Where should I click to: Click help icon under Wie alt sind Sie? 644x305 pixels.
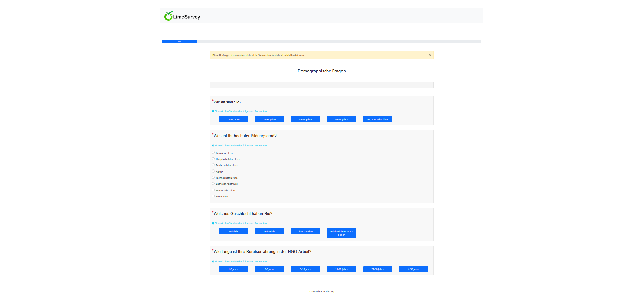[x=213, y=111]
